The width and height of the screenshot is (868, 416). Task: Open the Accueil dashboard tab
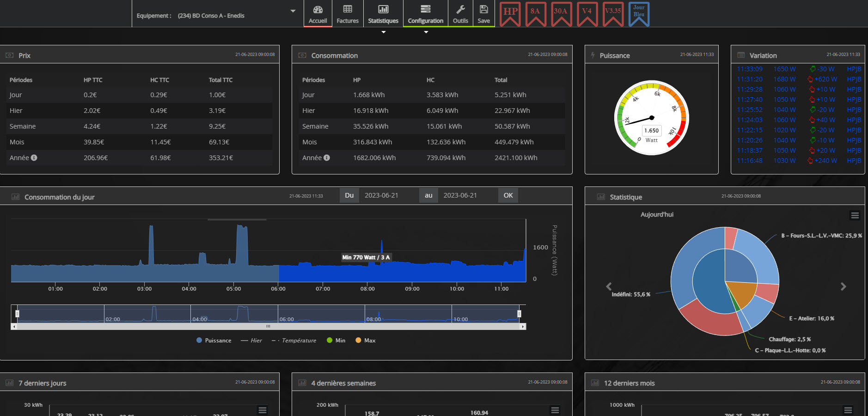point(318,14)
